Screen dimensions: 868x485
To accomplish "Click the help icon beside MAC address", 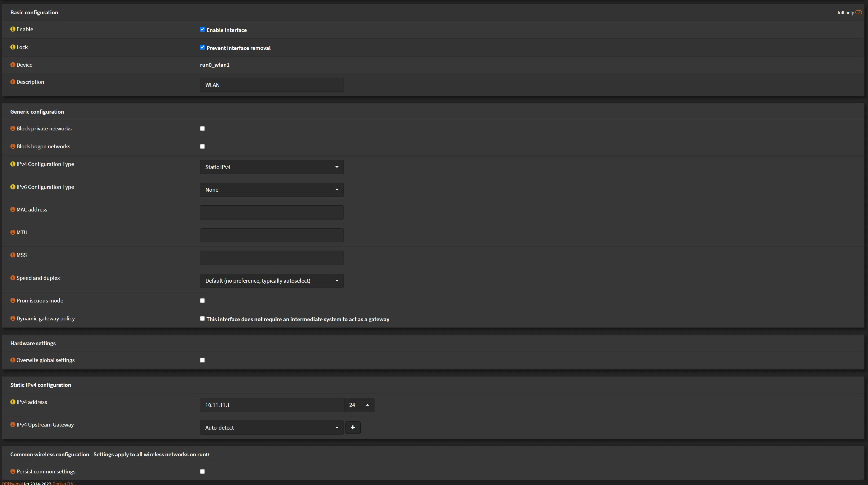I will (13, 210).
